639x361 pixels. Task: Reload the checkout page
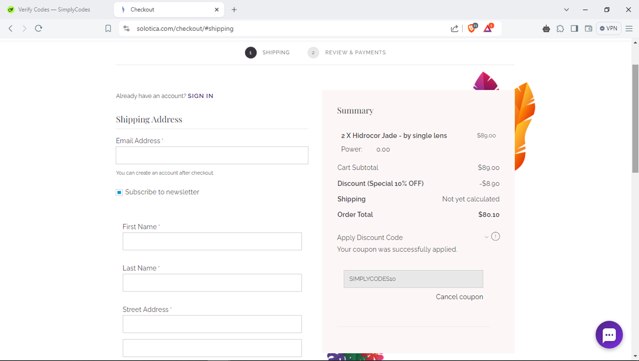38,29
